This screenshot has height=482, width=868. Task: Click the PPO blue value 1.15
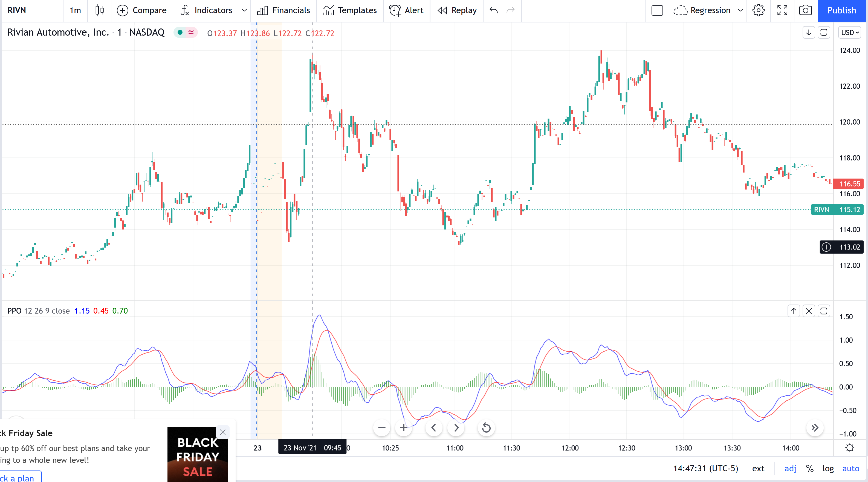[82, 311]
